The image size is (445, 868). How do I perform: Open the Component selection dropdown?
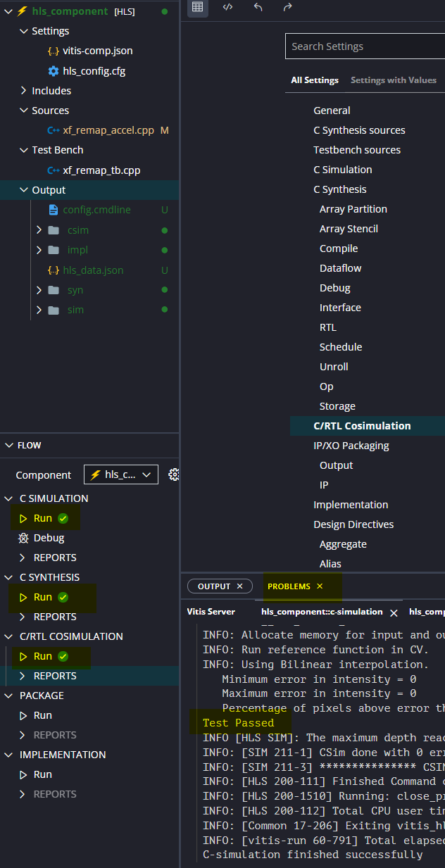pyautogui.click(x=120, y=475)
